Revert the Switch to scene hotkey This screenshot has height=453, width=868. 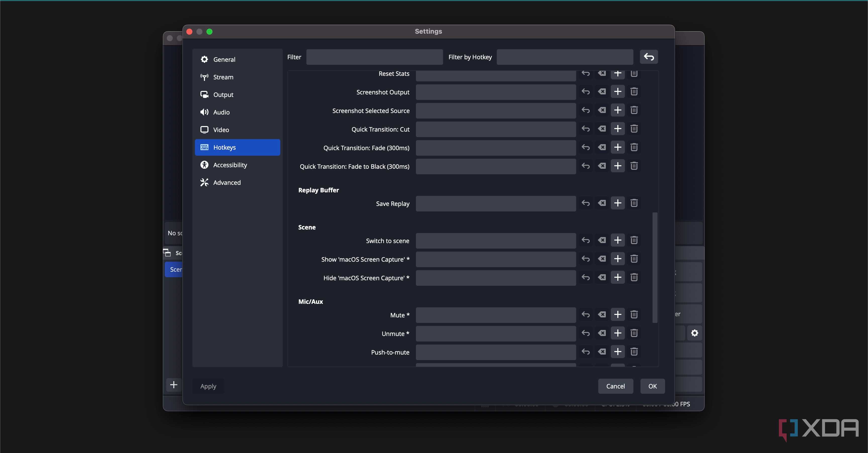point(586,240)
